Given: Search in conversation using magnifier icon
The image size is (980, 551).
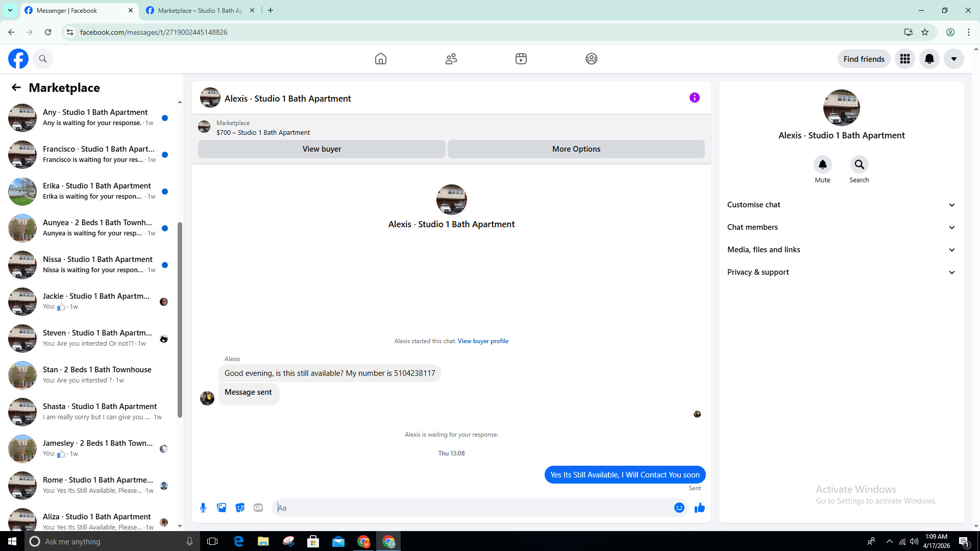Looking at the screenshot, I should coord(860,164).
